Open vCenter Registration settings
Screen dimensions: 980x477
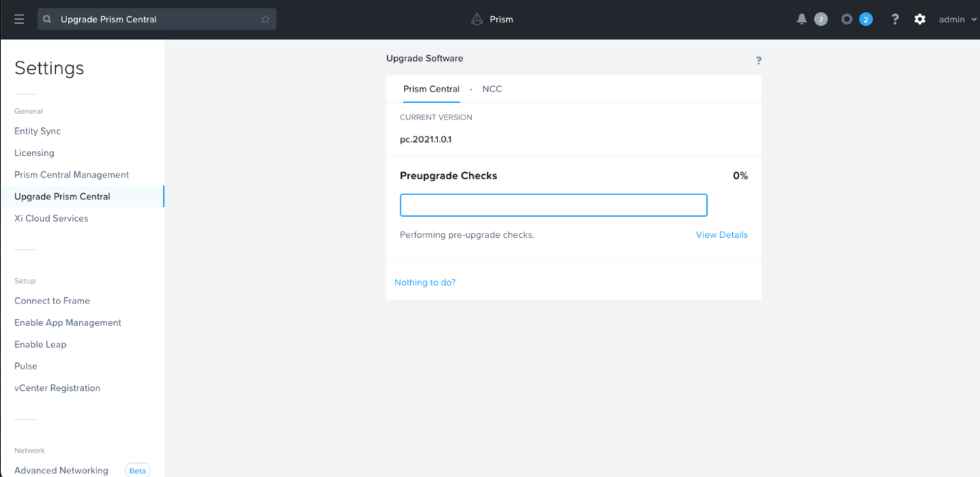(57, 388)
